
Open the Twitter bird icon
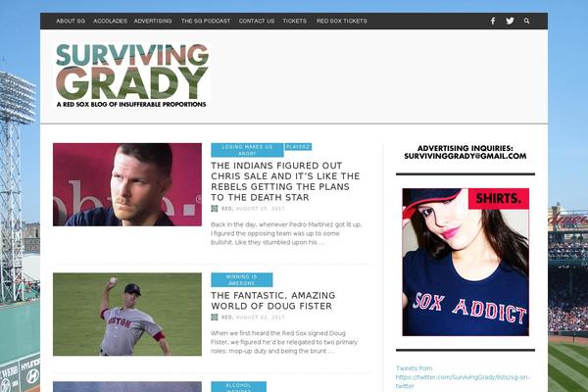[x=510, y=21]
